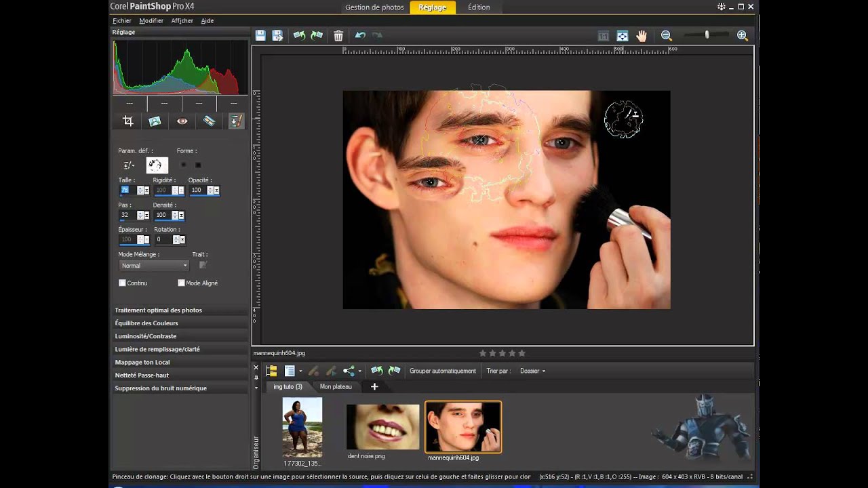Add a new tray with plus button
This screenshot has width=868, height=488.
click(374, 386)
